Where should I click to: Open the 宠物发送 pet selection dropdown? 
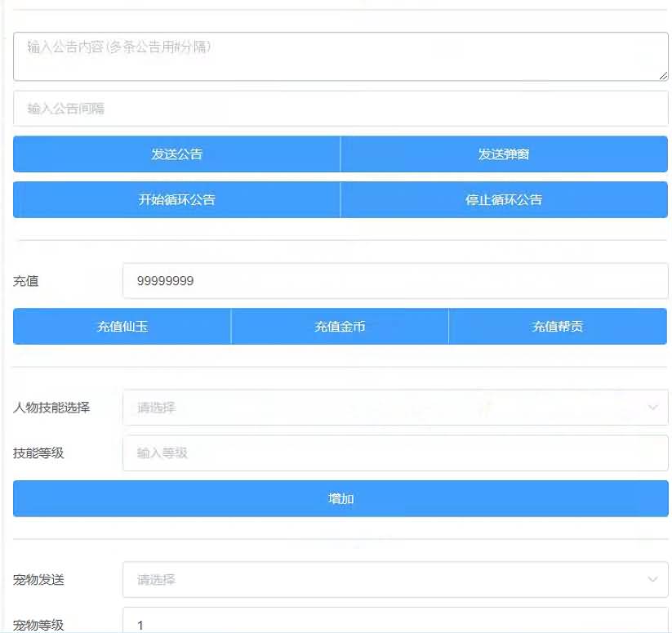pos(367,578)
